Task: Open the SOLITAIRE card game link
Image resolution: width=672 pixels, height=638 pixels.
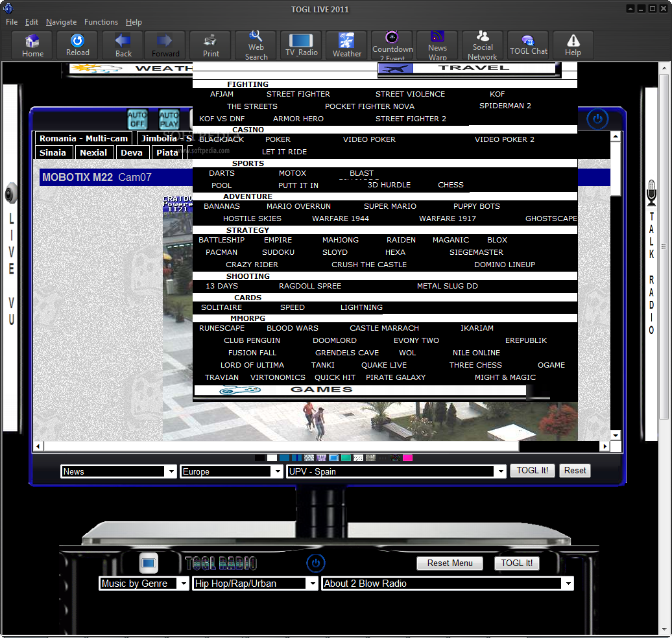Action: click(x=222, y=307)
